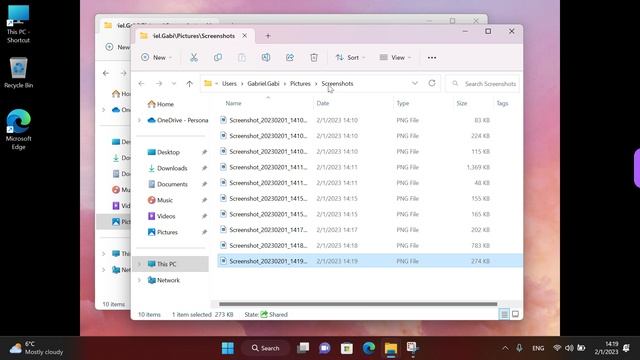640x360 pixels.
Task: Click File Explorer icon in the taskbar
Action: (391, 348)
